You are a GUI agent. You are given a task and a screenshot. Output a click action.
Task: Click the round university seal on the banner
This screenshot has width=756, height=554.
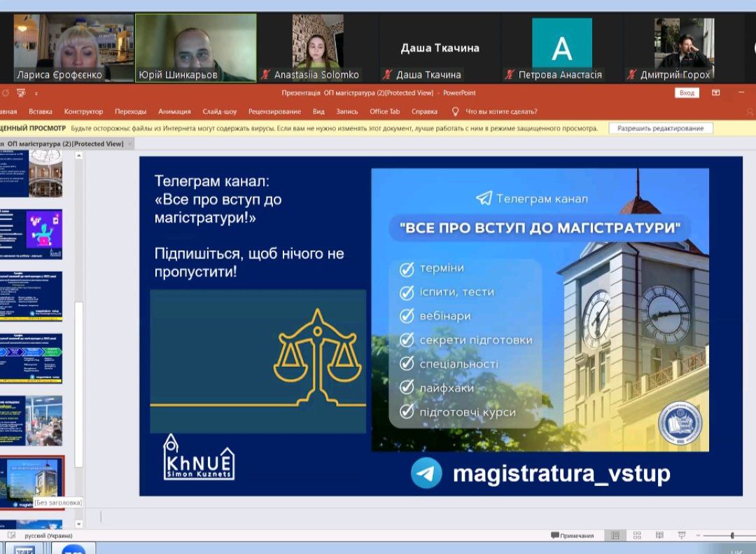(680, 423)
